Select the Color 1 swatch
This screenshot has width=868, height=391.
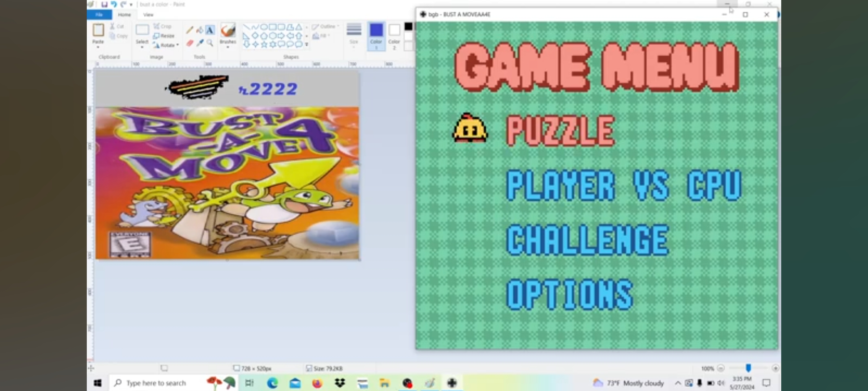(376, 30)
